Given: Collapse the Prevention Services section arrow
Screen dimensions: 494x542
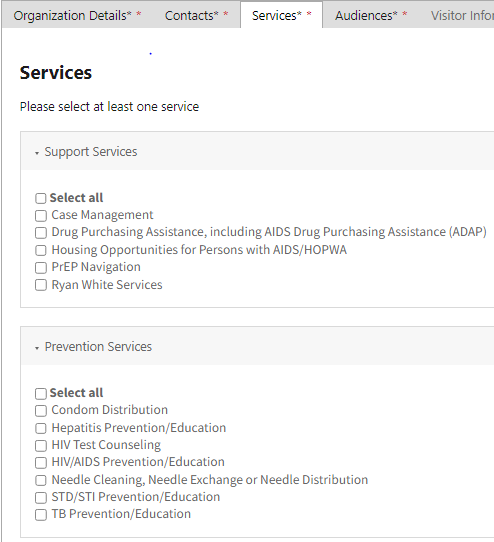Looking at the screenshot, I should [x=37, y=348].
